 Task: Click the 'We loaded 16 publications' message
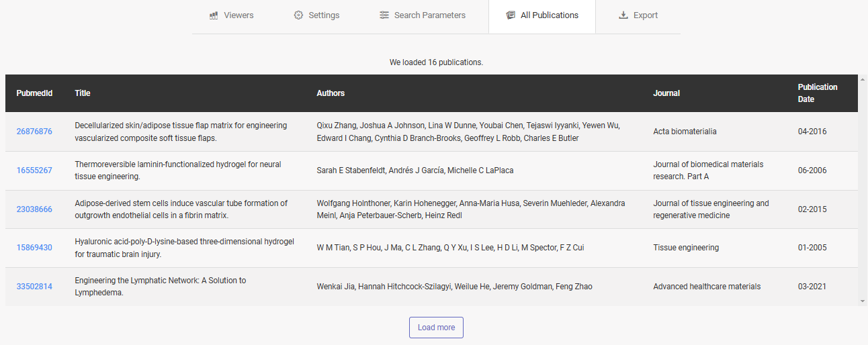(x=436, y=62)
